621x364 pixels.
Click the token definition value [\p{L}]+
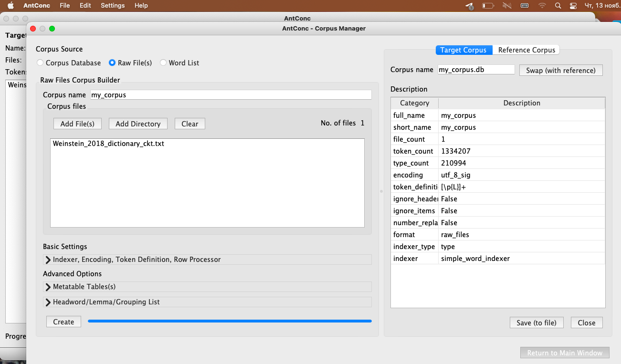pyautogui.click(x=453, y=187)
